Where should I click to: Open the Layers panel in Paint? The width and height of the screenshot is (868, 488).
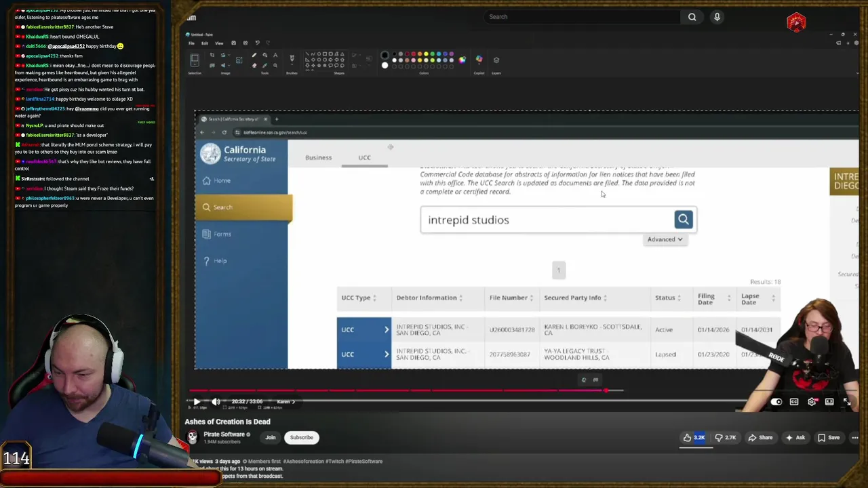point(496,60)
